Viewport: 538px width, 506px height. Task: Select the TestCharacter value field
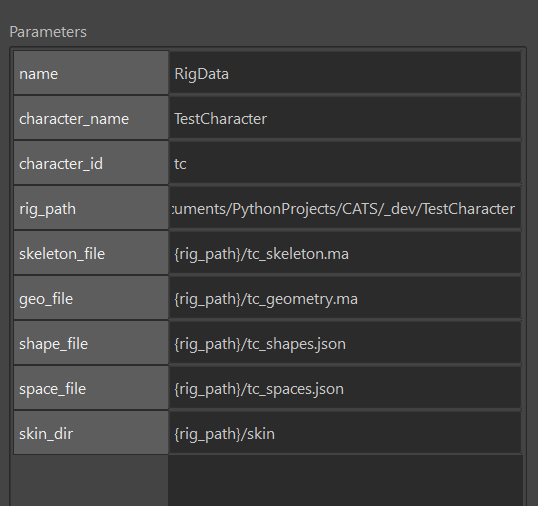tap(345, 118)
